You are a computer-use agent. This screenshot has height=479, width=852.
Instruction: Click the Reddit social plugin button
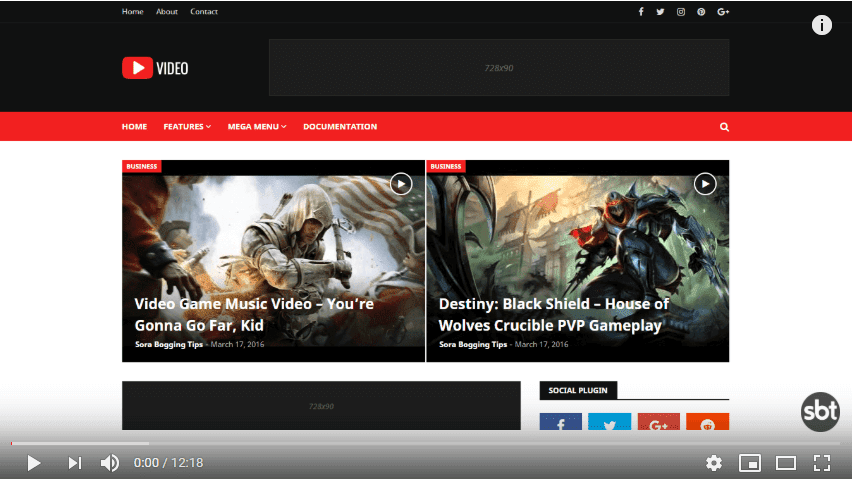pyautogui.click(x=707, y=421)
